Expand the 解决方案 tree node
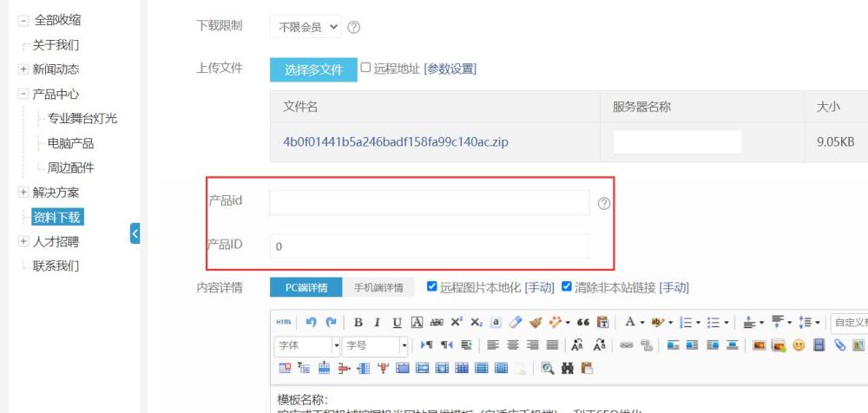 click(x=23, y=192)
